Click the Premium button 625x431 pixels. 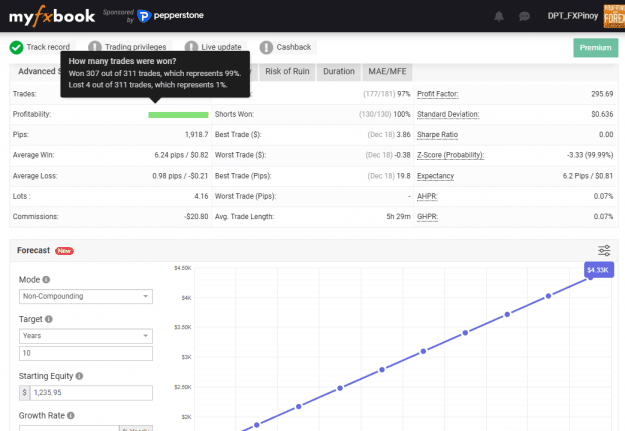coord(596,48)
